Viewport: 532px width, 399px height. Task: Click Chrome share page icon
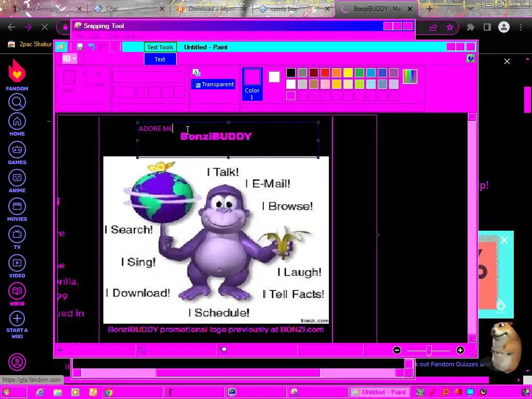pos(433,27)
